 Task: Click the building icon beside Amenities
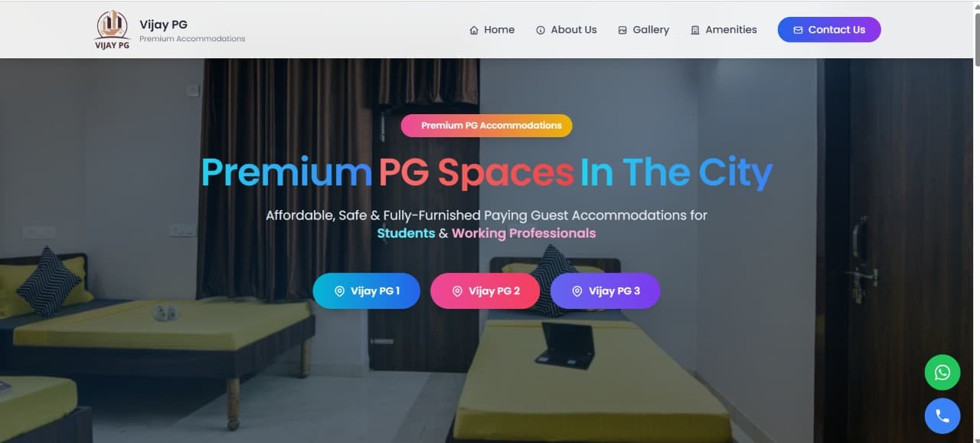695,30
